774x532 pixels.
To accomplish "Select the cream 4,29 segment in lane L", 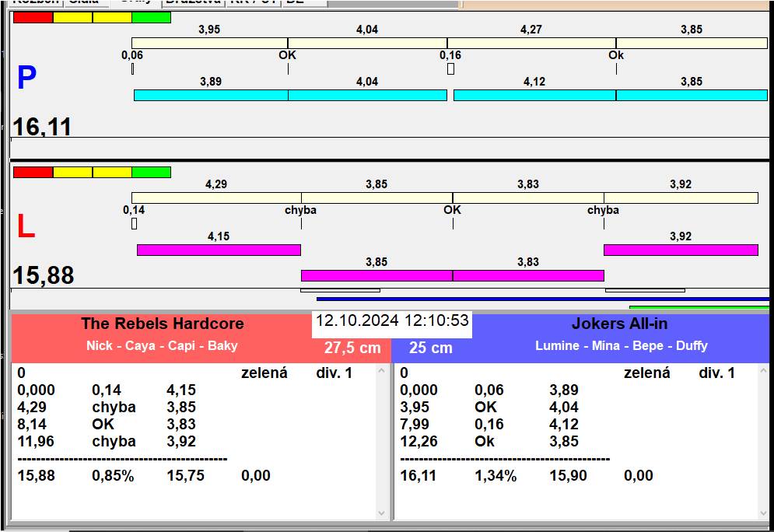I will point(217,198).
